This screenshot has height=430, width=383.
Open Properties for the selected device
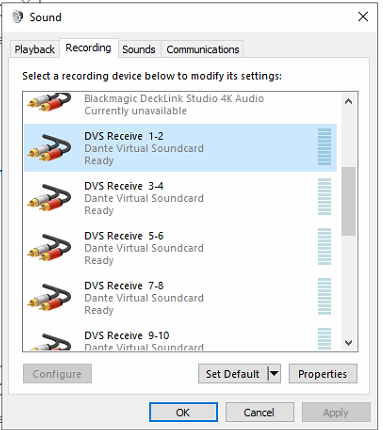(323, 374)
